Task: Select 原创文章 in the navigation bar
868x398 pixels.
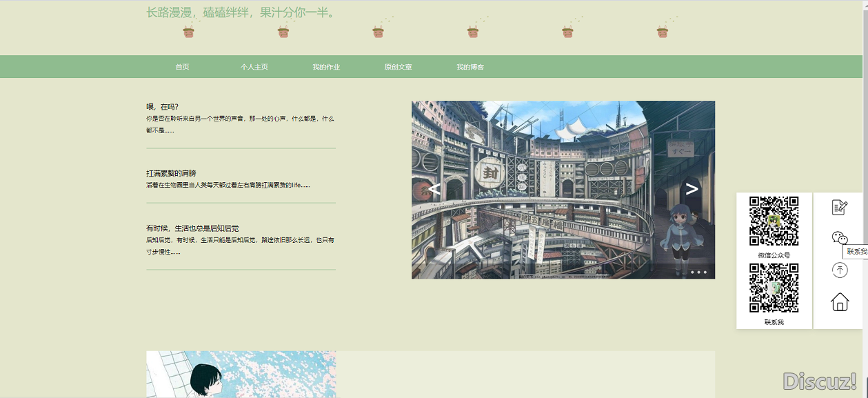Action: (398, 67)
